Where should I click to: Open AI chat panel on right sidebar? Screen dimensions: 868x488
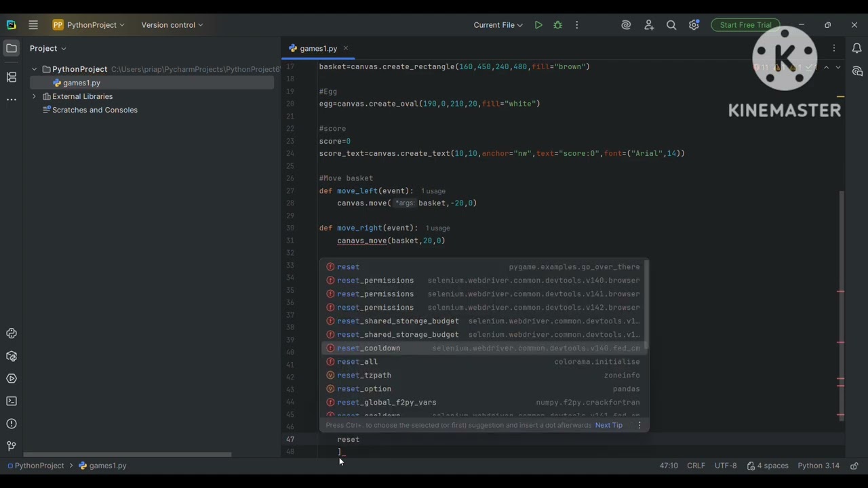tap(856, 71)
